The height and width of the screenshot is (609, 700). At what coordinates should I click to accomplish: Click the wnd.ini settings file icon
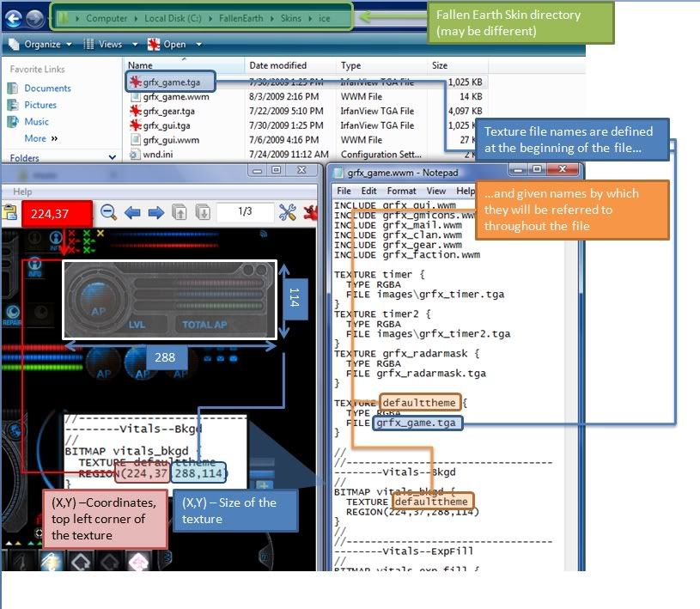pyautogui.click(x=134, y=155)
